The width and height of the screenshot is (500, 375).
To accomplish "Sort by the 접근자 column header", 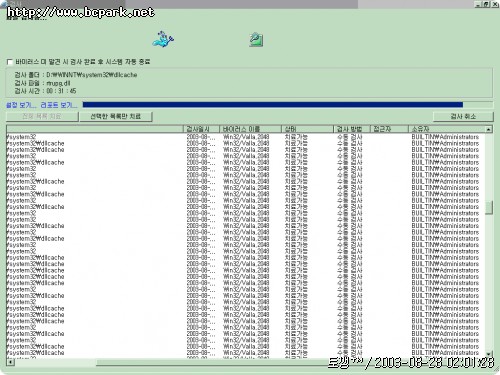I will [389, 129].
